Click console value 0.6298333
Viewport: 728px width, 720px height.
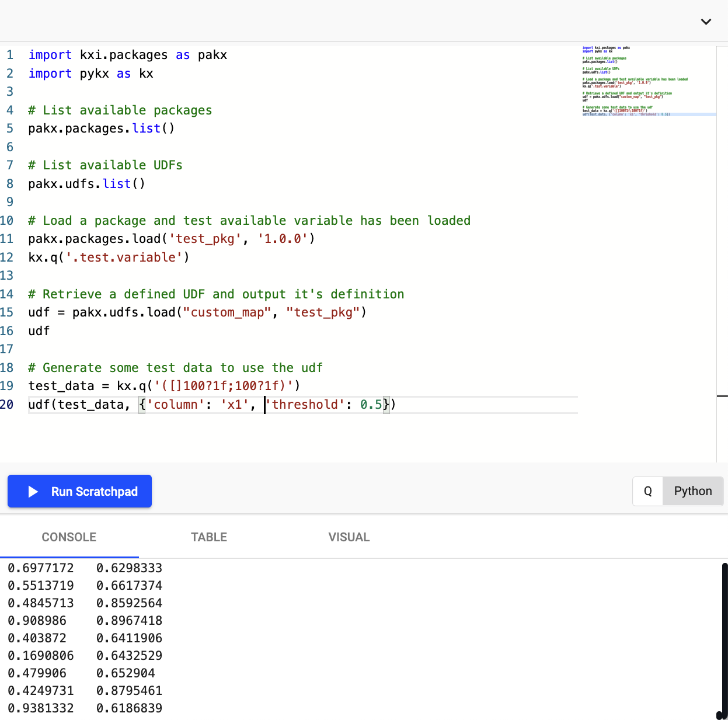point(129,568)
